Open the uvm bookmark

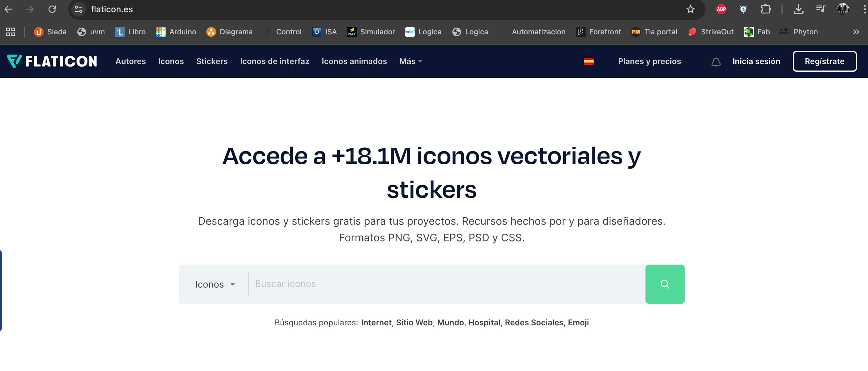click(91, 32)
